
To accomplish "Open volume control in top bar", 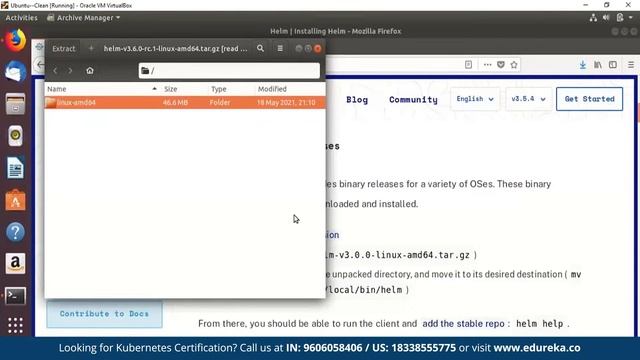I will click(x=606, y=18).
